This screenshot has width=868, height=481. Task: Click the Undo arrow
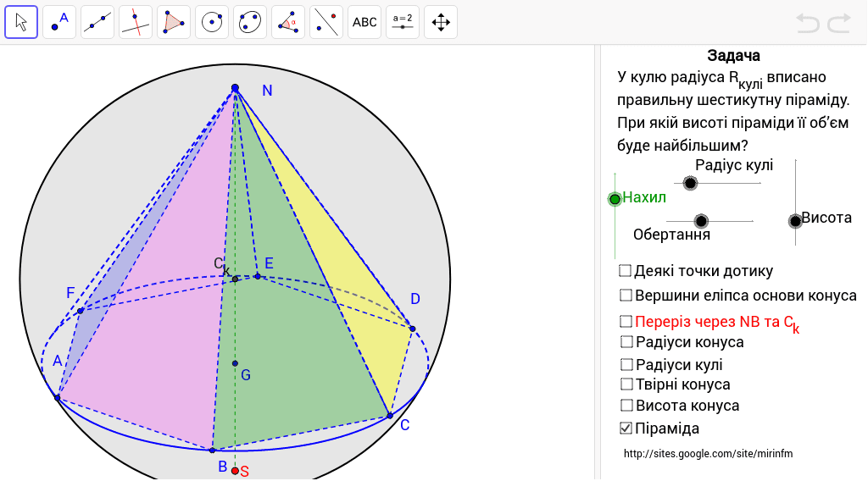(808, 23)
